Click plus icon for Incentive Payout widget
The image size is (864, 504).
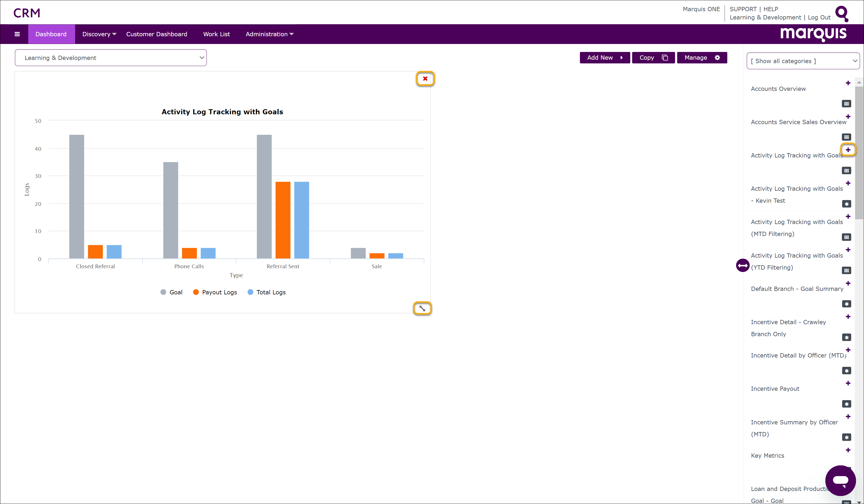pyautogui.click(x=848, y=383)
